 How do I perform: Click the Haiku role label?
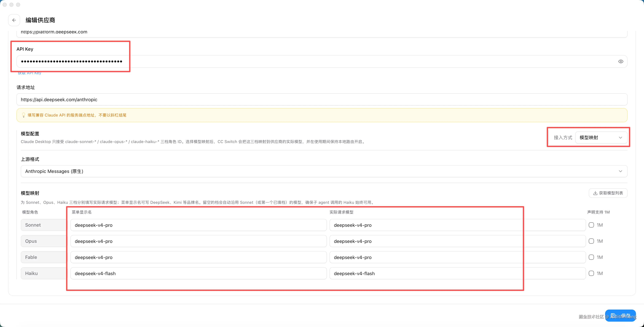click(x=32, y=273)
